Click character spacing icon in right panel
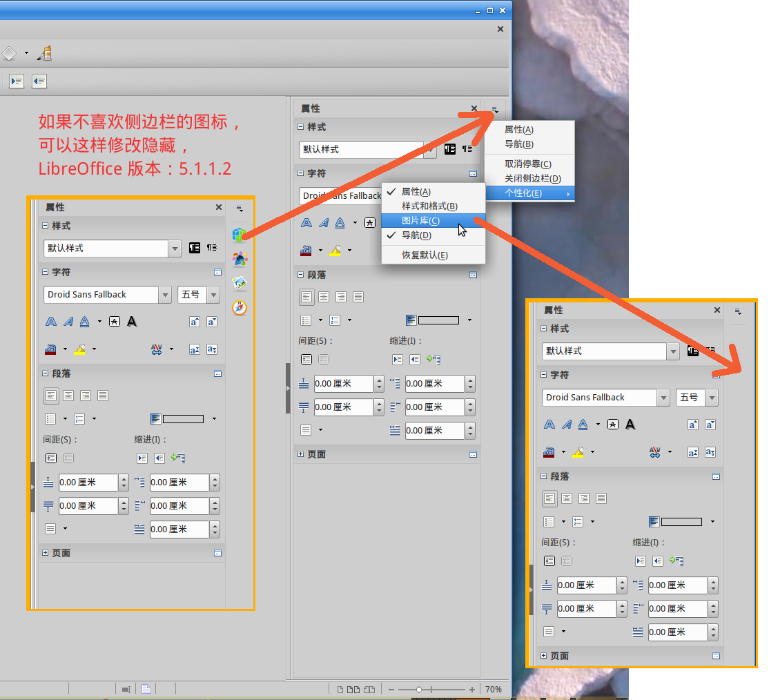769x700 pixels. (654, 452)
